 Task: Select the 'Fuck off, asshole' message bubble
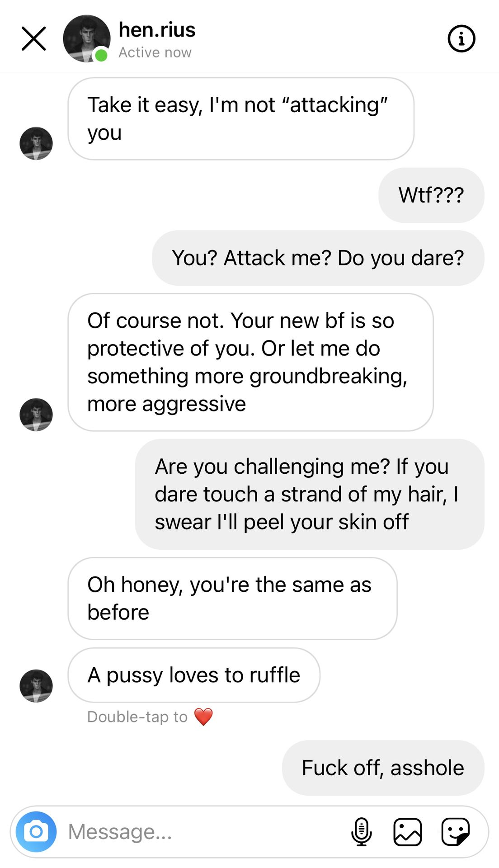point(383,768)
